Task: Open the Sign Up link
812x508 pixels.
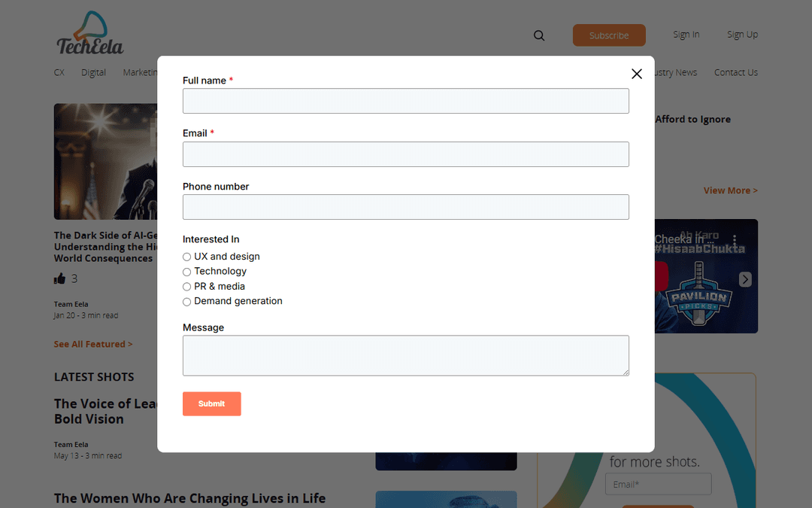Action: click(x=742, y=34)
